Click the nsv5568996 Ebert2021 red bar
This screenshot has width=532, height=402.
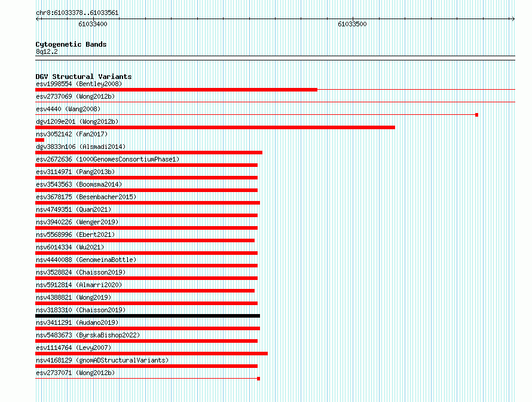coord(145,240)
